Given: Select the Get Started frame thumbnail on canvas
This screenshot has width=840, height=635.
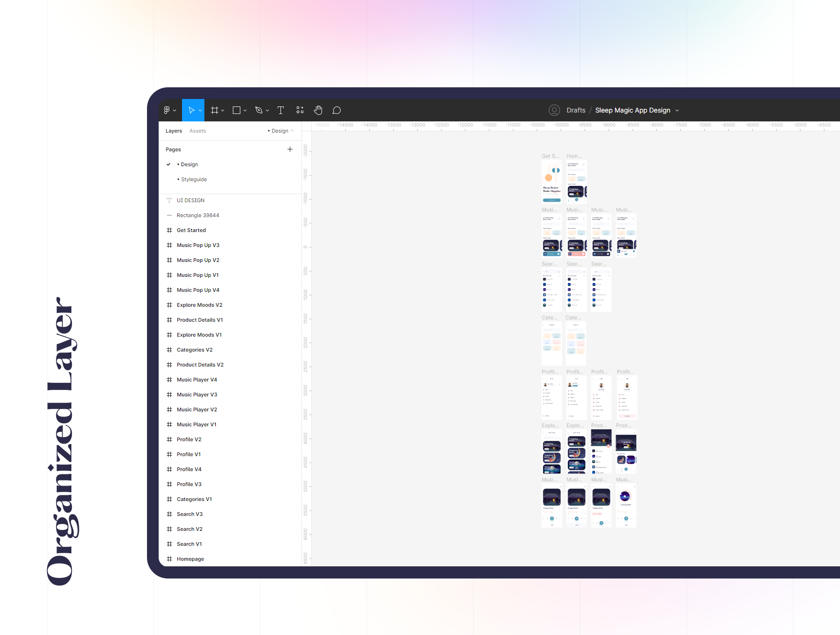Looking at the screenshot, I should pos(552,182).
